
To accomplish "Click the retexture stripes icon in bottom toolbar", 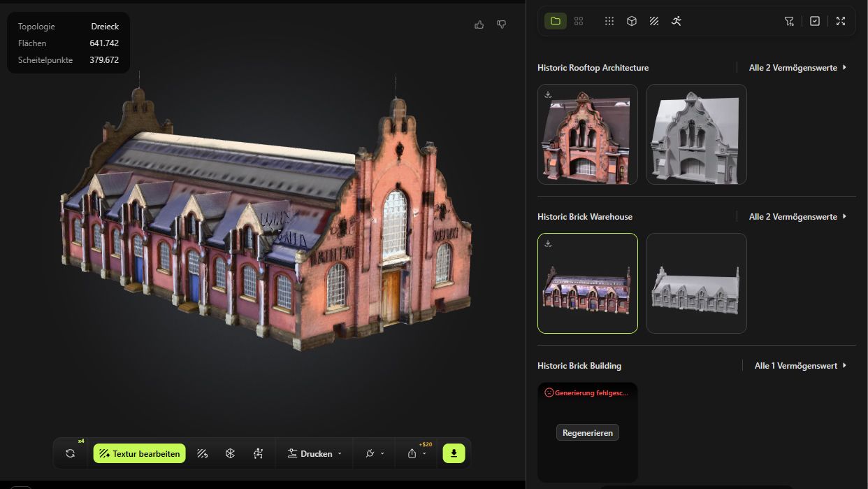I will pos(202,453).
